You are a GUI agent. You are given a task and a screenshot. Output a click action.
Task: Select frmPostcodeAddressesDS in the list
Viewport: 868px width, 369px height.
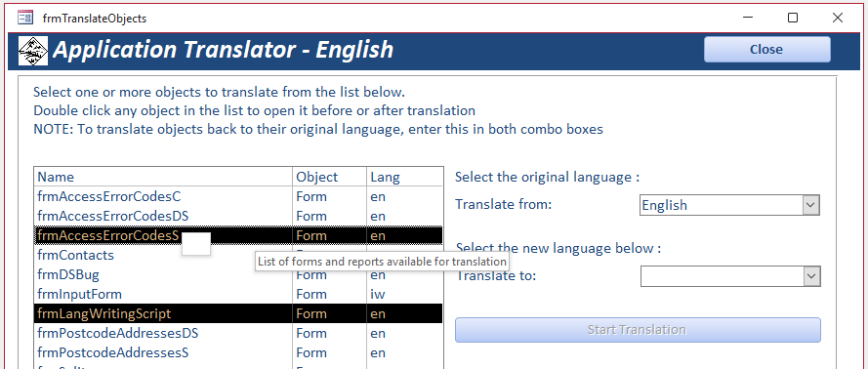(x=238, y=334)
